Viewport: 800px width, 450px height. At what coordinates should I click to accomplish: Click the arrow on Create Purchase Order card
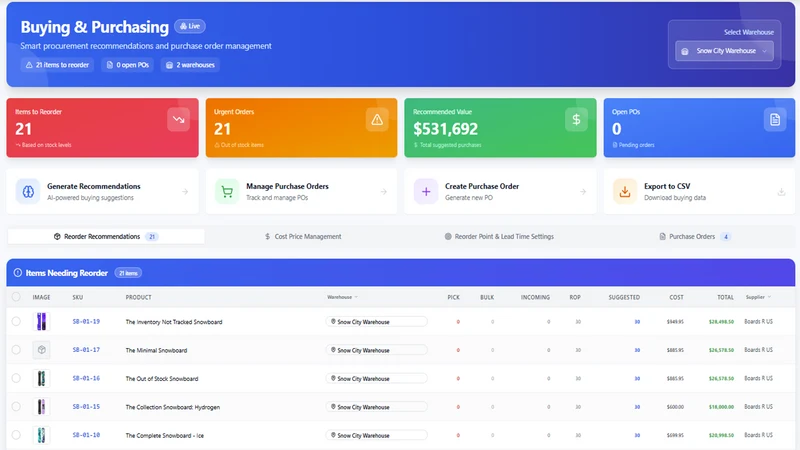point(583,192)
